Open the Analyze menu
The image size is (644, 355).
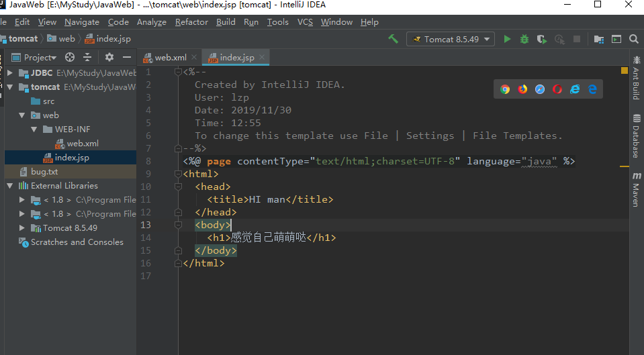(152, 22)
